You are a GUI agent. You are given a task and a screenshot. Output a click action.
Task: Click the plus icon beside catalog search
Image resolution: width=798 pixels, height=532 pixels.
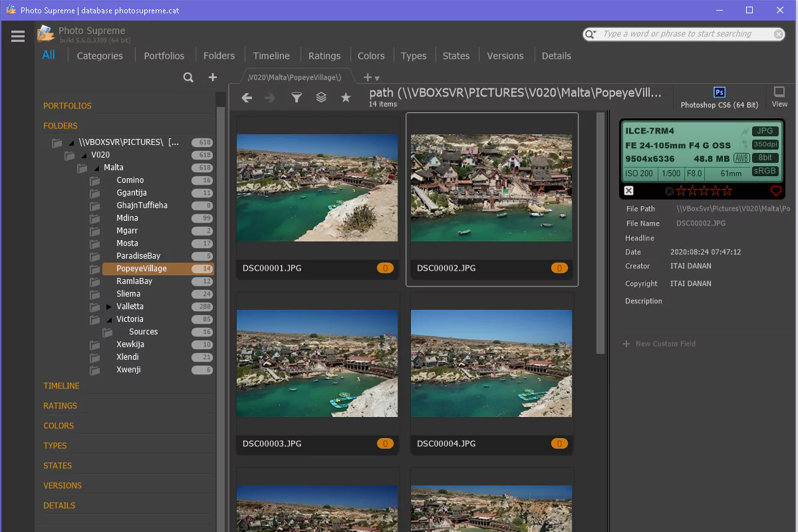pos(213,78)
